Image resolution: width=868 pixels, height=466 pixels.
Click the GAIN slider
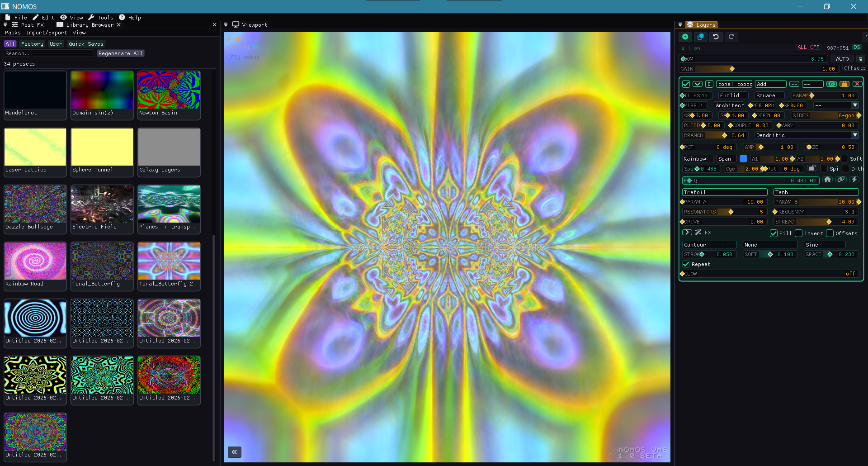[759, 69]
